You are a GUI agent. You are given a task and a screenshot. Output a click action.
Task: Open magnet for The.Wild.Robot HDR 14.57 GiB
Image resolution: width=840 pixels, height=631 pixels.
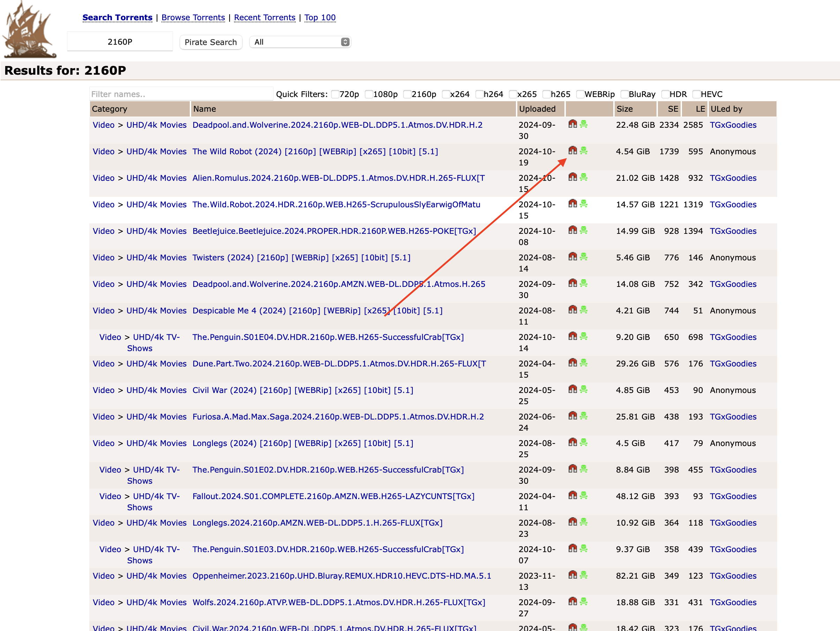[x=573, y=204]
